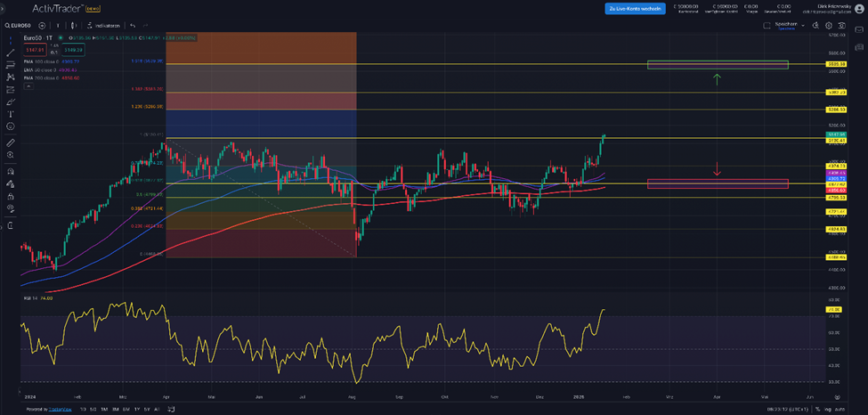868x415 pixels.
Task: Click the undo arrow in toolbar
Action: click(x=133, y=26)
